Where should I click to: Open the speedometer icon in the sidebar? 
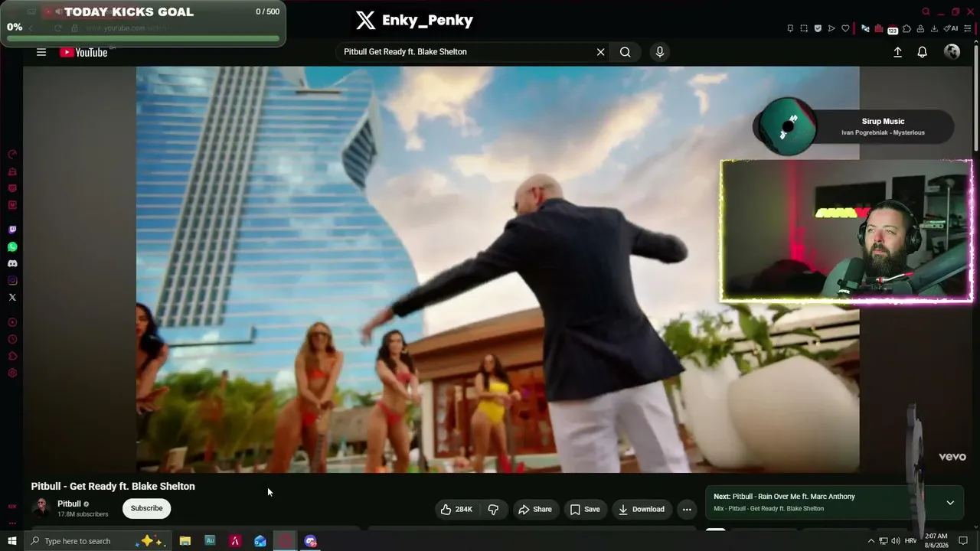click(12, 155)
